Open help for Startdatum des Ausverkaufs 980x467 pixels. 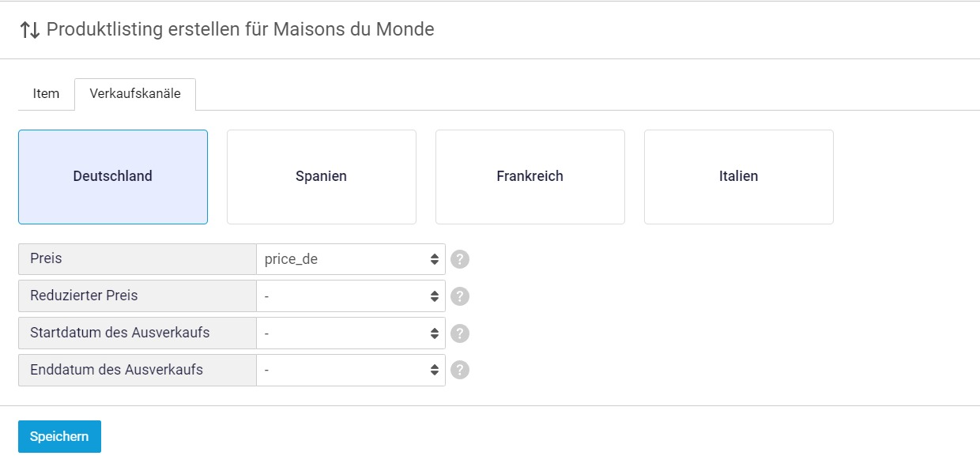460,333
